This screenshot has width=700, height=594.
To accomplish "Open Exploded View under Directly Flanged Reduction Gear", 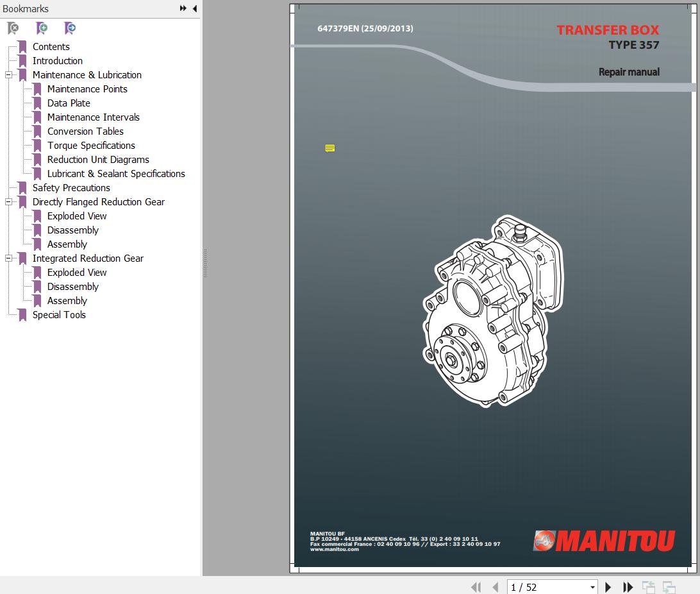I will click(77, 216).
